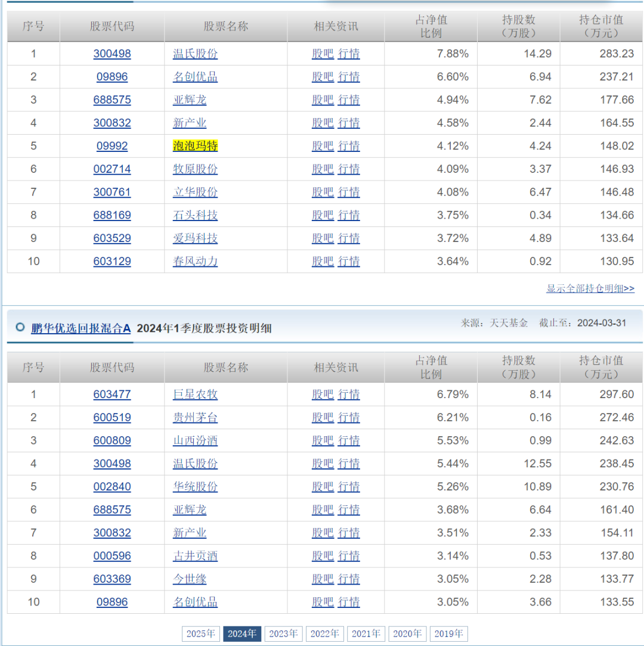Screen dimensions: 644x646
Task: Open 行情 link for 山西汾酒
Action: pyautogui.click(x=349, y=440)
